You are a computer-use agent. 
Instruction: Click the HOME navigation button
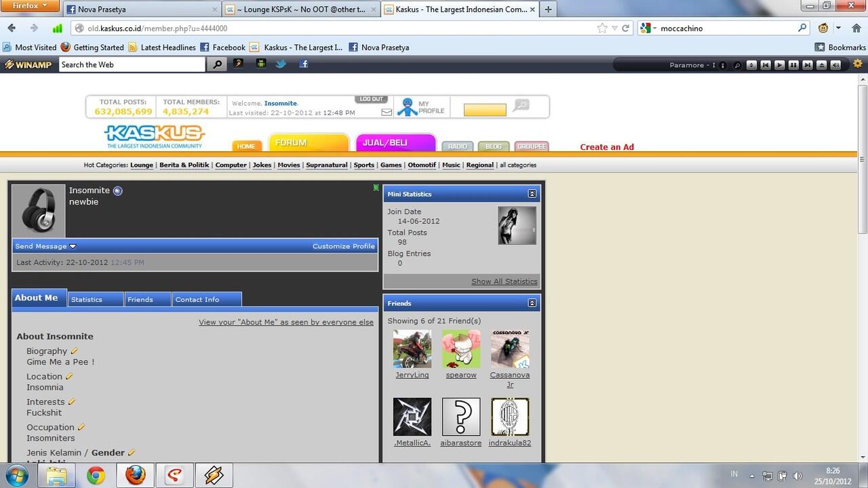[247, 146]
